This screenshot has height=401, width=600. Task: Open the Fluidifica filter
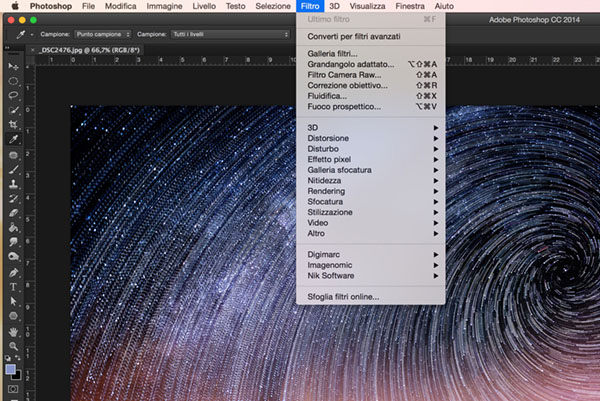[371, 96]
